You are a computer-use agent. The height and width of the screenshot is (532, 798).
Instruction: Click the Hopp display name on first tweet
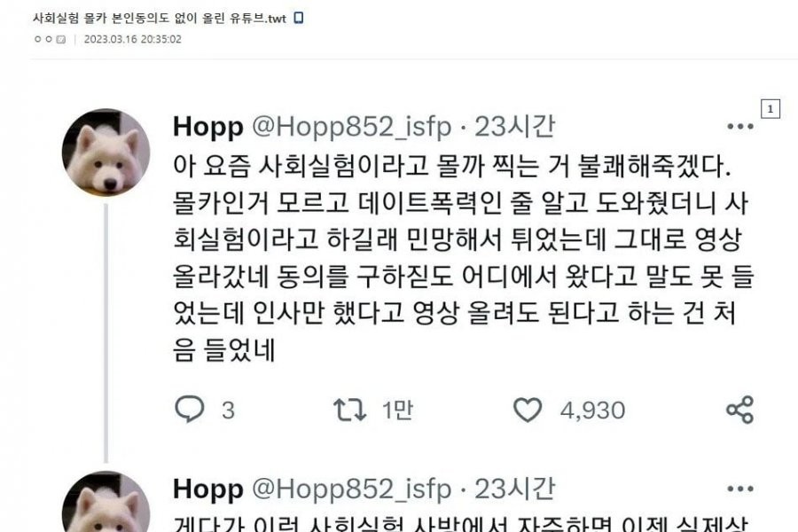click(207, 127)
